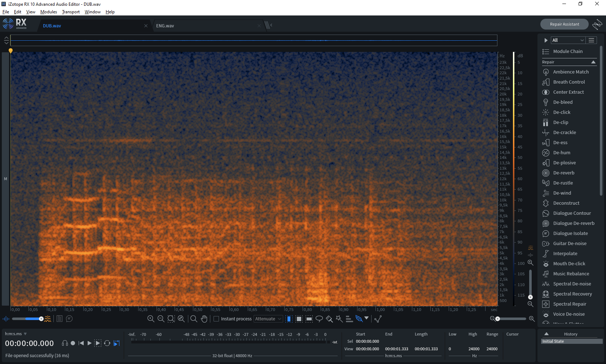Toggle playhead follows playback button

pos(117,343)
